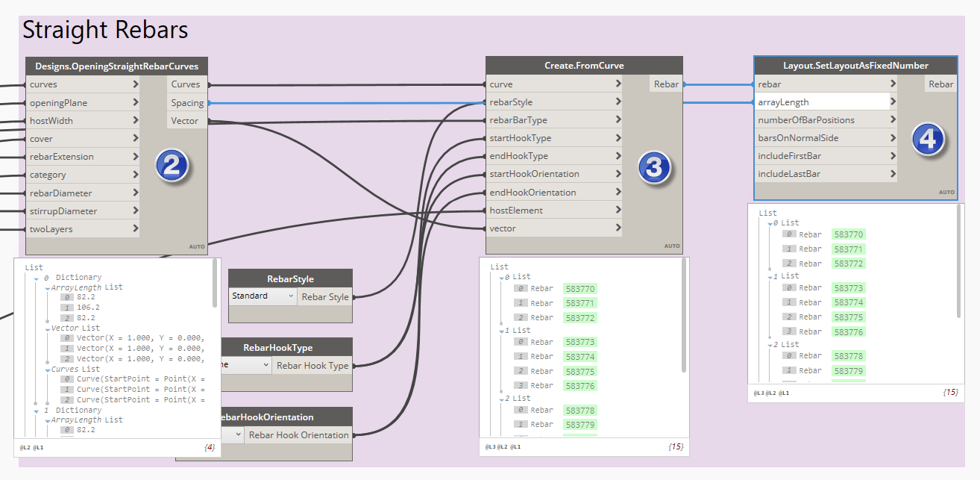The width and height of the screenshot is (980, 480).
Task: Click the blue number 4 badge
Action: pyautogui.click(x=927, y=139)
